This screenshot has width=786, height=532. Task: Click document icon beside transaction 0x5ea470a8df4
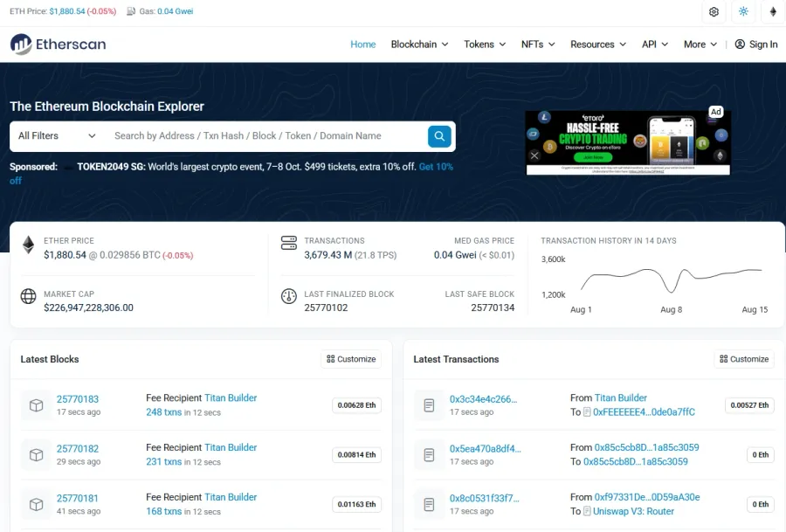pos(429,455)
